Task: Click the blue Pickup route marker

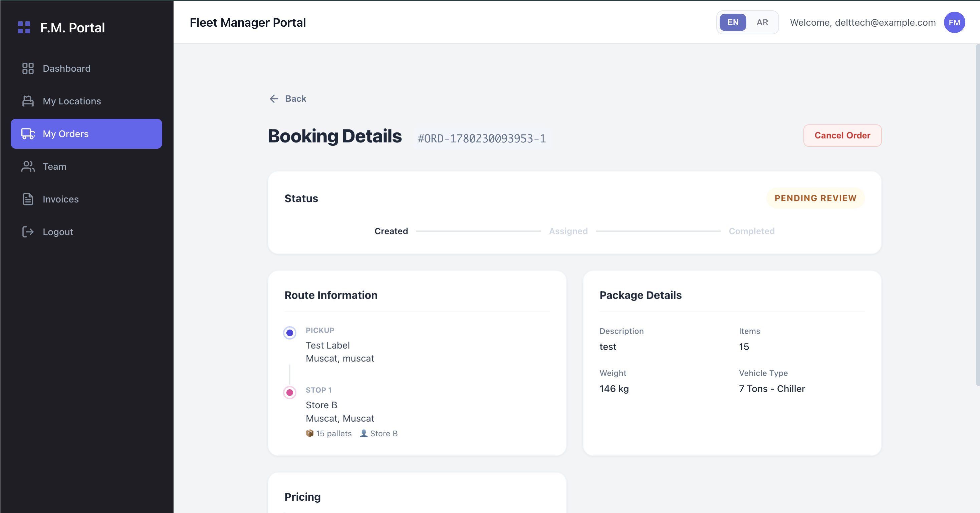Action: coord(289,333)
